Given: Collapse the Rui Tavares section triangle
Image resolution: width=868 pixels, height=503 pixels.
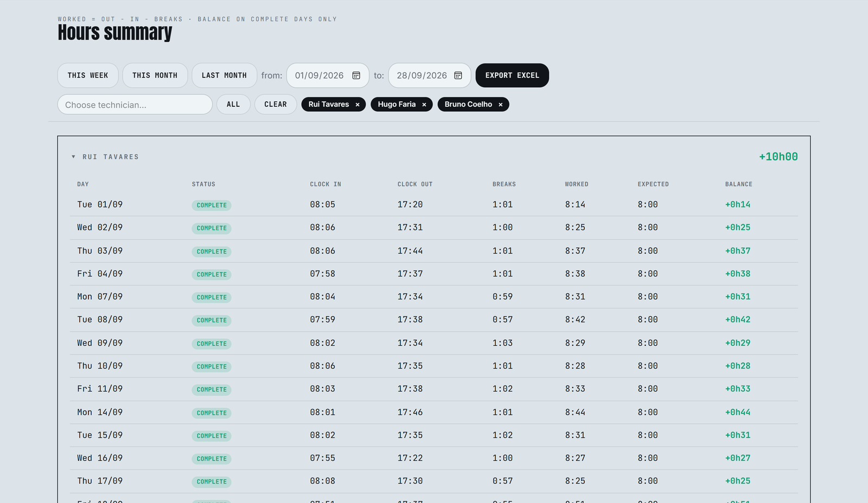Looking at the screenshot, I should coord(73,157).
